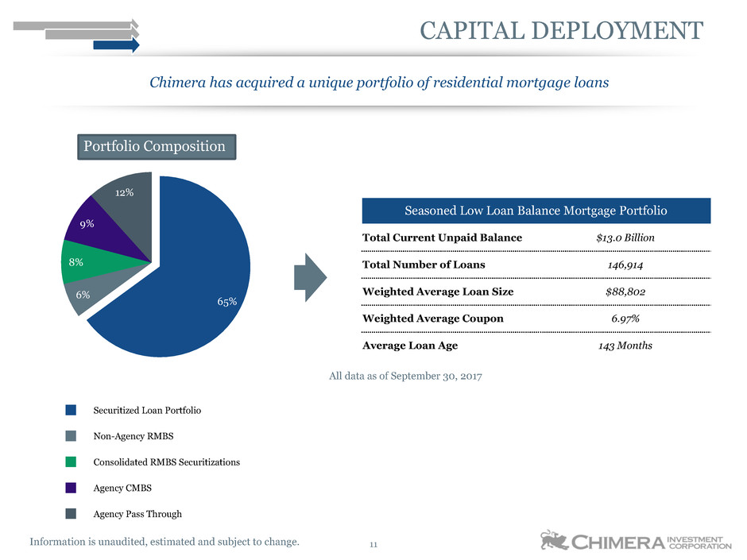Select the dark Agency Pass Through legend swatch
Image resolution: width=747 pixels, height=560 pixels.
click(x=71, y=513)
